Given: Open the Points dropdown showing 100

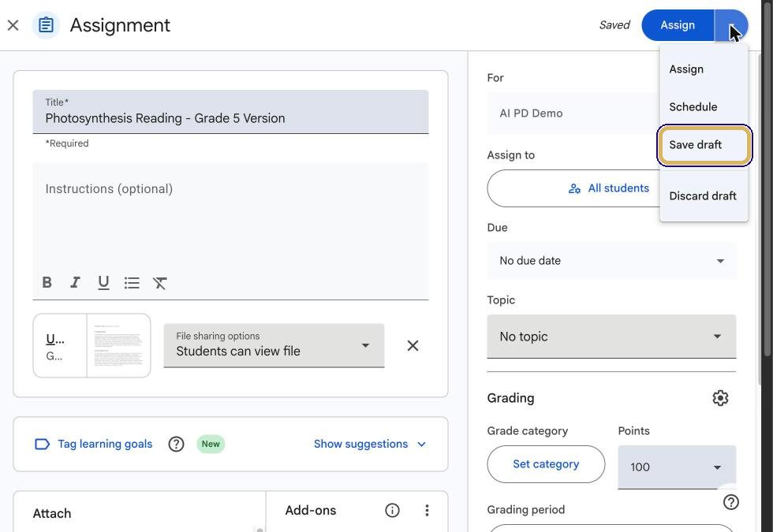Looking at the screenshot, I should (677, 467).
